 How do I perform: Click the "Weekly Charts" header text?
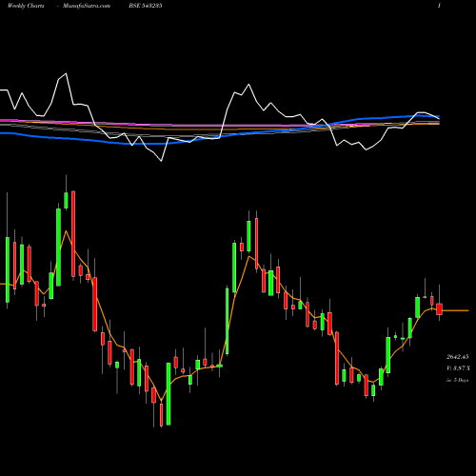pyautogui.click(x=26, y=6)
